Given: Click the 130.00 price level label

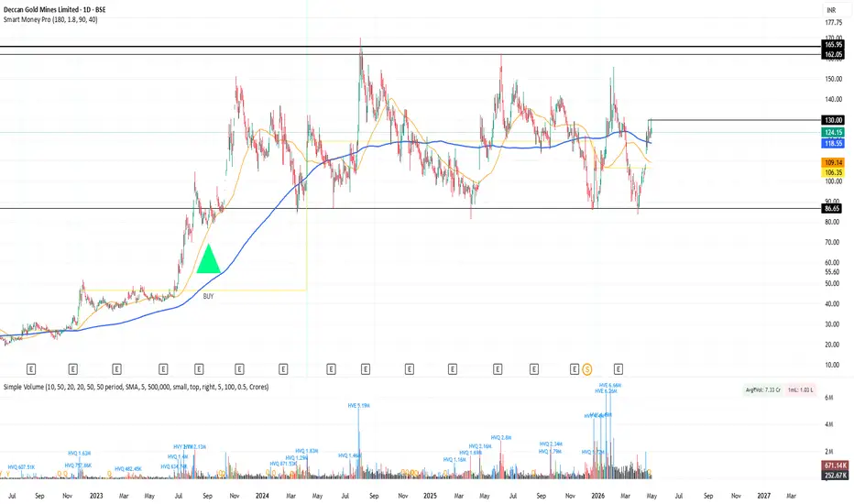Looking at the screenshot, I should tap(833, 120).
